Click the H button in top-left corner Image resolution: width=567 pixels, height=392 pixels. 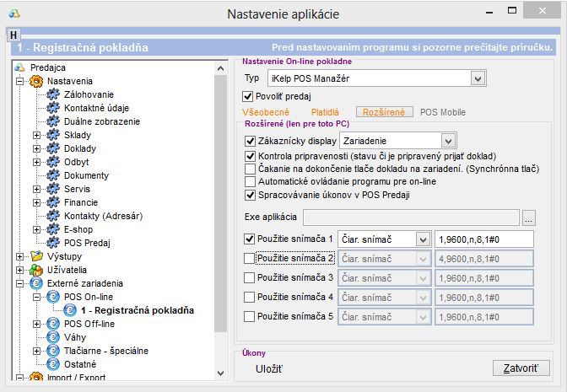(x=13, y=35)
